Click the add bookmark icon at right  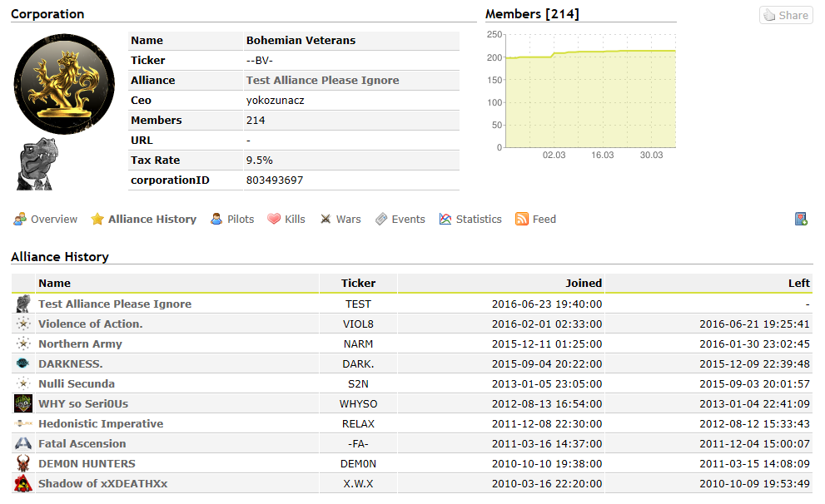[x=801, y=220]
